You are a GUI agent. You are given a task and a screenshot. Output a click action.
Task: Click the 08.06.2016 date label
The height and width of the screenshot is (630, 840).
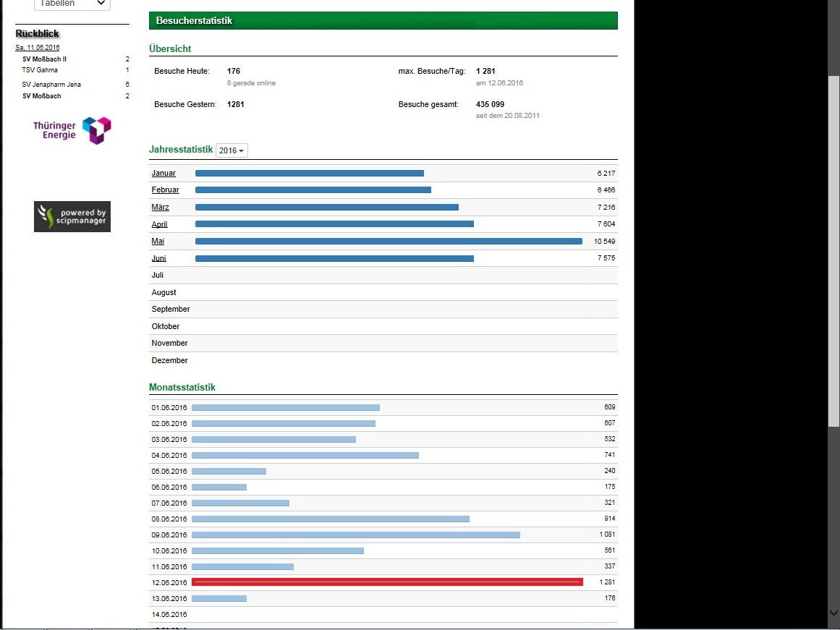coord(169,519)
